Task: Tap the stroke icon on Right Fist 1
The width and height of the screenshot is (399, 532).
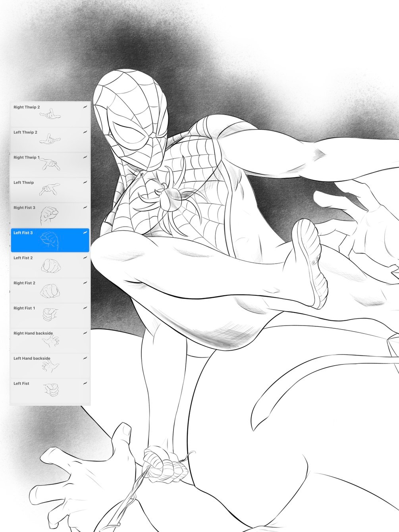Action: [85, 308]
